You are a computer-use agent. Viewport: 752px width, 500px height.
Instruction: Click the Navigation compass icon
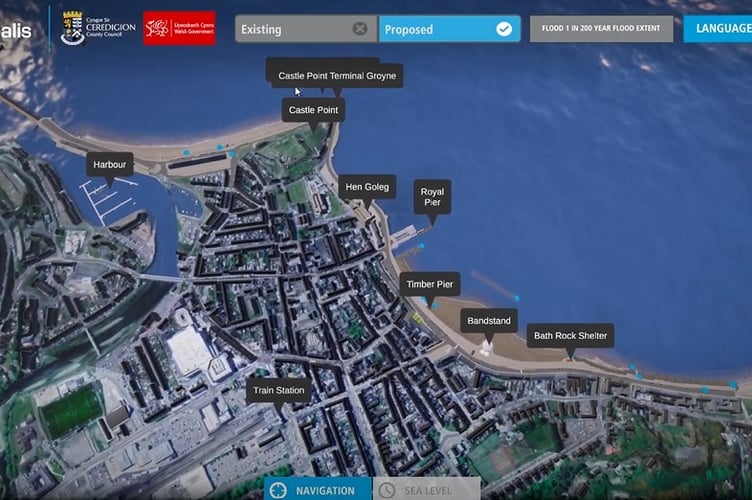click(278, 490)
